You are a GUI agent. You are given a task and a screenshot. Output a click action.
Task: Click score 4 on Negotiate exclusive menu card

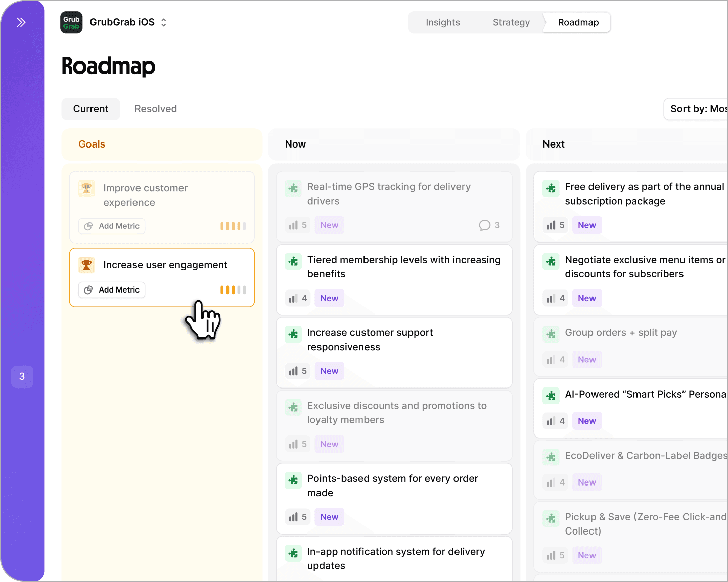(556, 298)
